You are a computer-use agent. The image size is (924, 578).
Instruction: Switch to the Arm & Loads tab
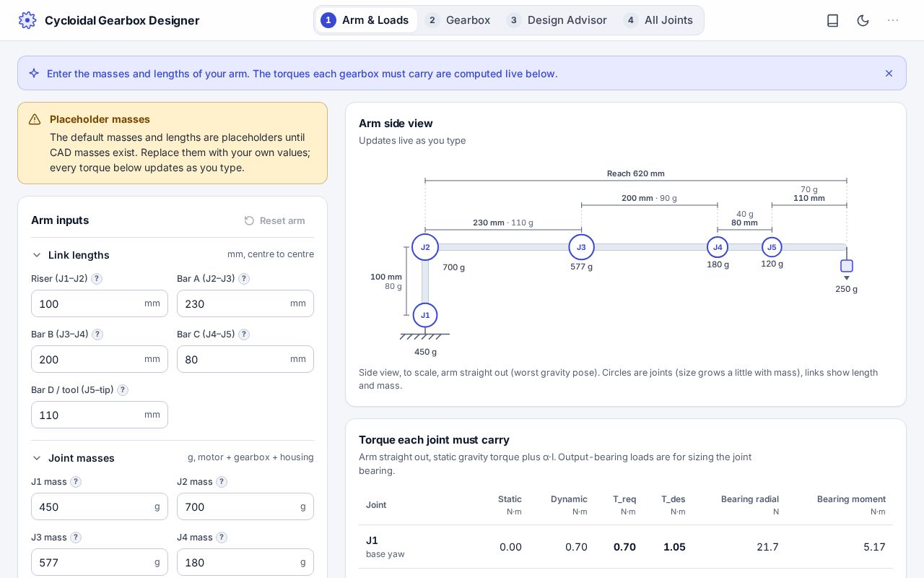point(366,20)
